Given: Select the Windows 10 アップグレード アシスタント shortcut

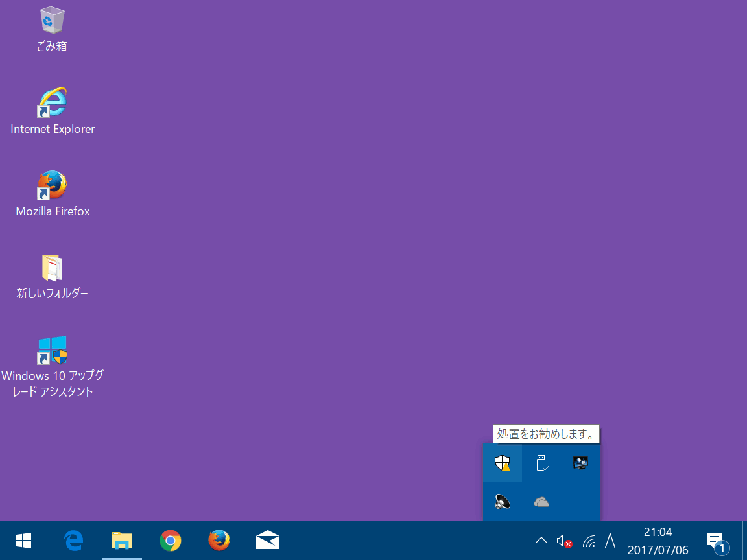Looking at the screenshot, I should [x=52, y=350].
